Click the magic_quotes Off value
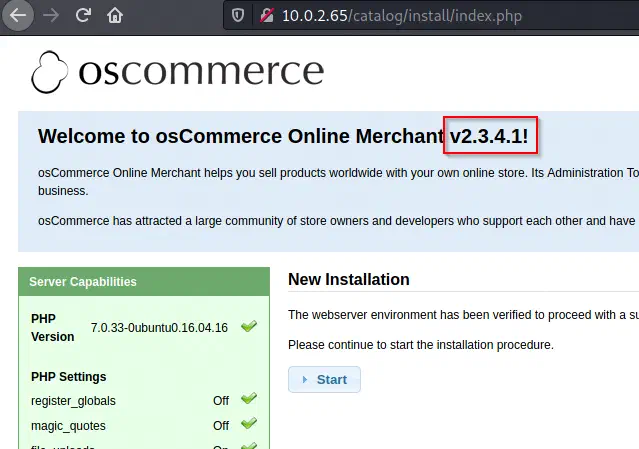Viewport: 639px width, 449px height. coord(221,426)
